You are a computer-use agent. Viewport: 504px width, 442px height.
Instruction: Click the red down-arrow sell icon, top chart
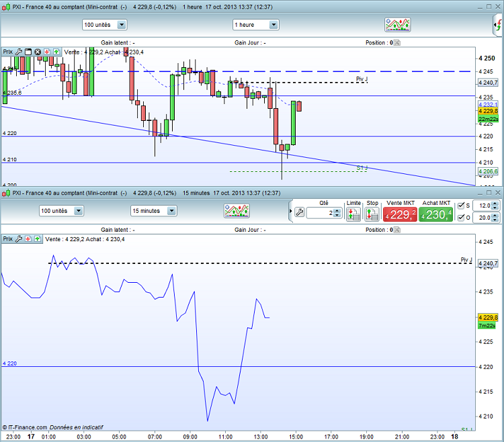pyautogui.click(x=47, y=52)
